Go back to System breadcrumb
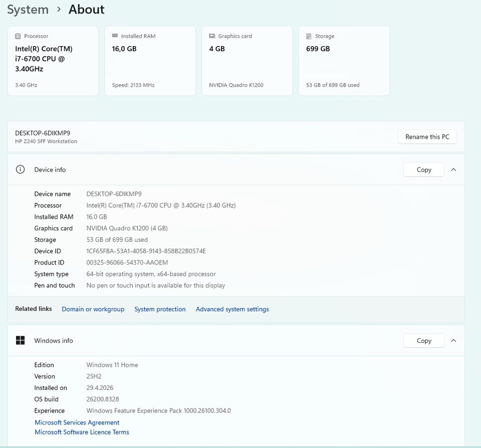 pos(28,10)
